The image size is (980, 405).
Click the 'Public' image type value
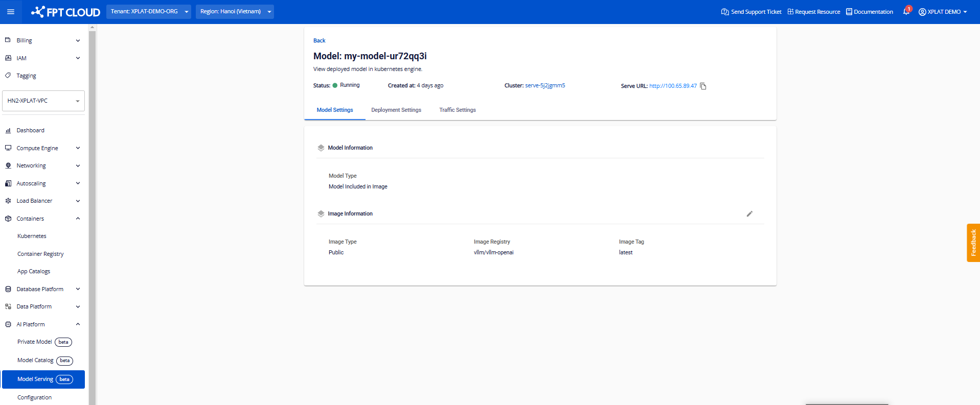336,252
